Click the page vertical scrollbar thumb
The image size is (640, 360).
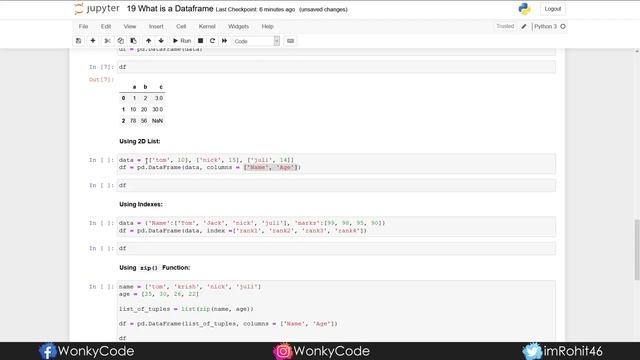pos(637,250)
